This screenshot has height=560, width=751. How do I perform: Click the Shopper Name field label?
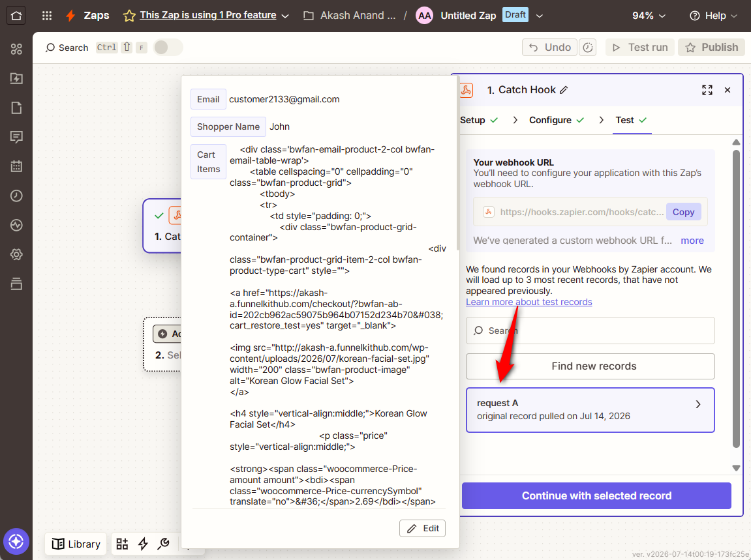click(228, 126)
